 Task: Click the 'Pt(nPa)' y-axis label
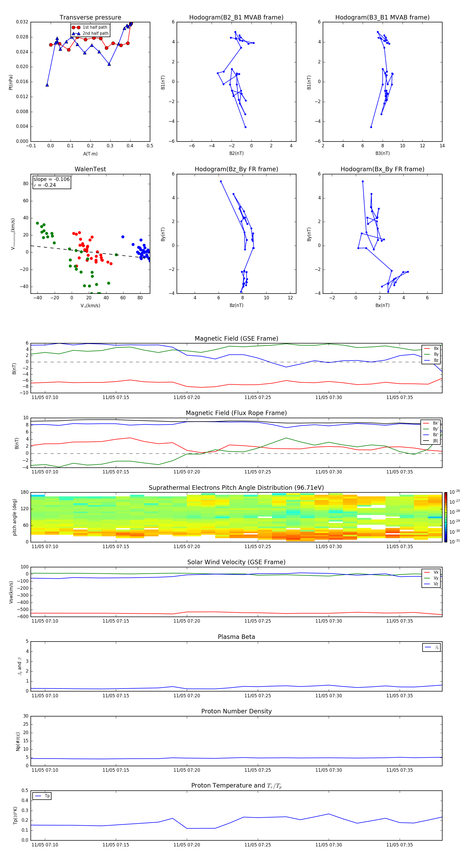coord(11,82)
